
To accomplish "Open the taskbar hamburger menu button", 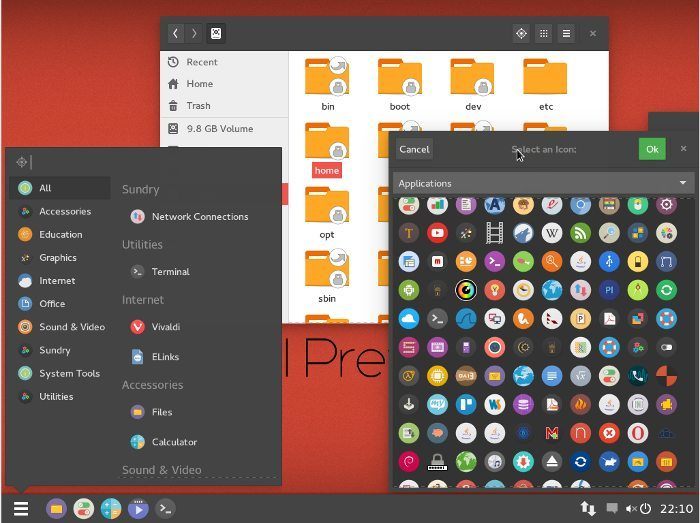I will point(21,508).
